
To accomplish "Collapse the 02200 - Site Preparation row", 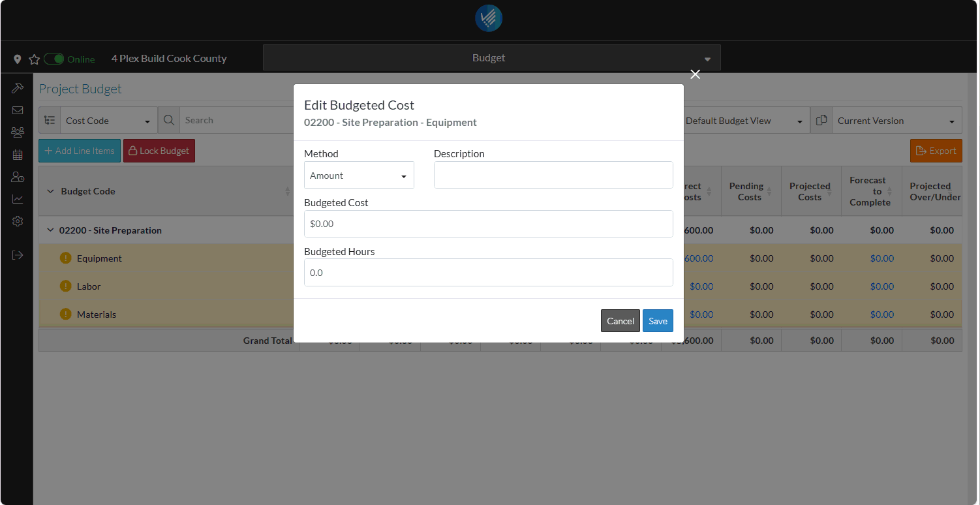I will [x=50, y=230].
